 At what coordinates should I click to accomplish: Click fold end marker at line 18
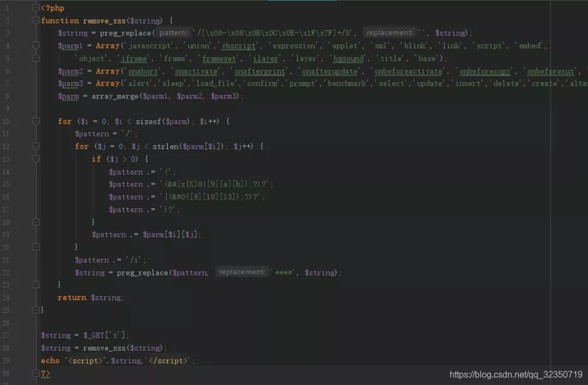[x=36, y=222]
